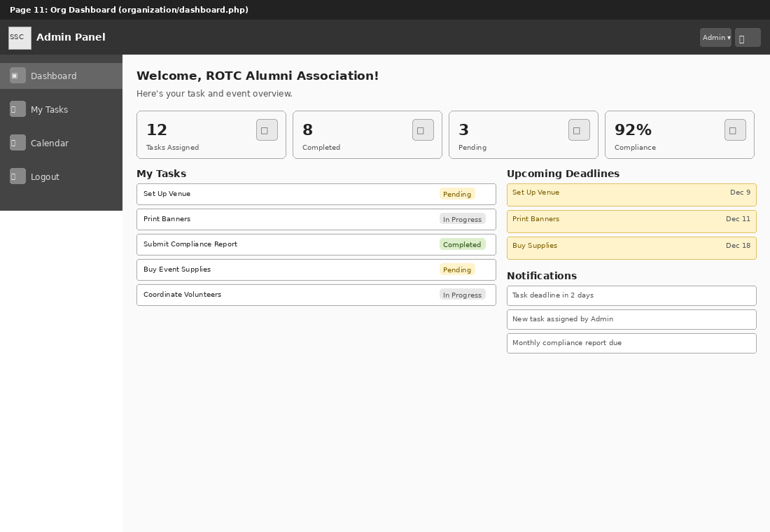The image size is (770, 532).
Task: Click In Progress badge on Print Banners
Action: pyautogui.click(x=463, y=219)
